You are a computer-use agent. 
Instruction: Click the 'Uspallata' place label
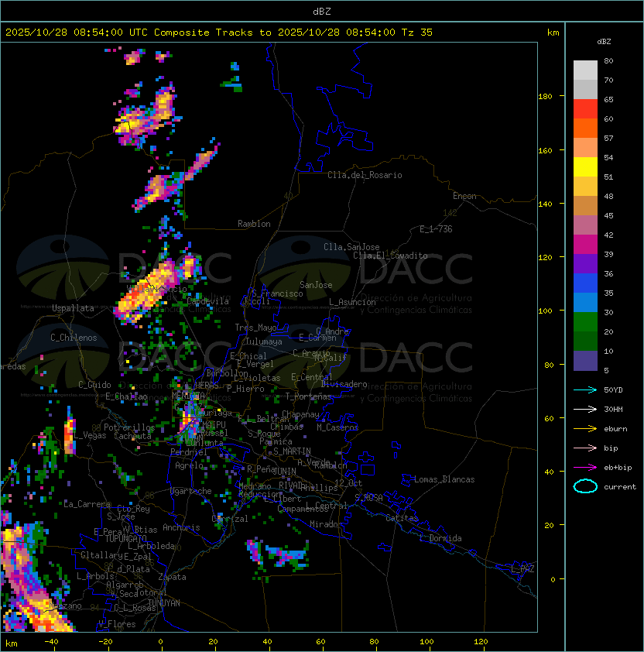(73, 308)
